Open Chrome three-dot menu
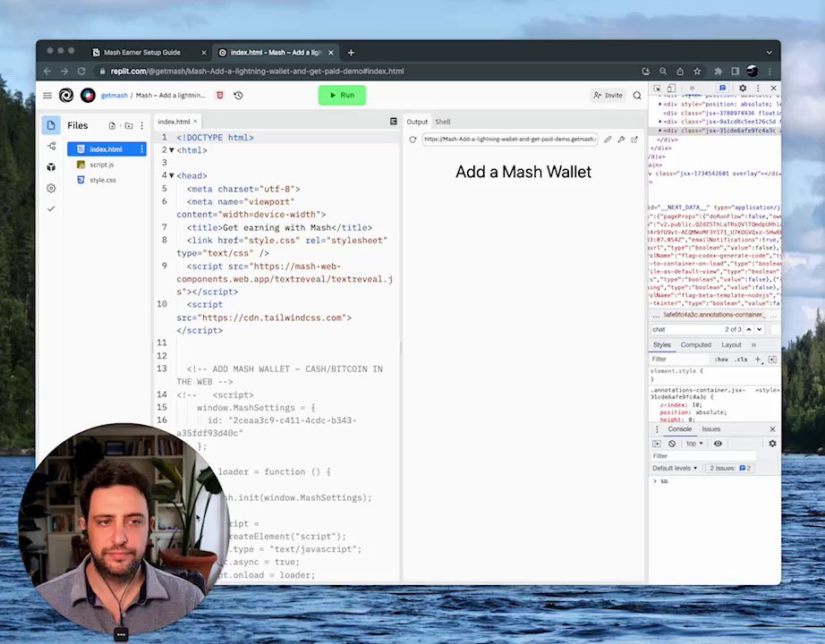The height and width of the screenshot is (644, 825). point(770,71)
